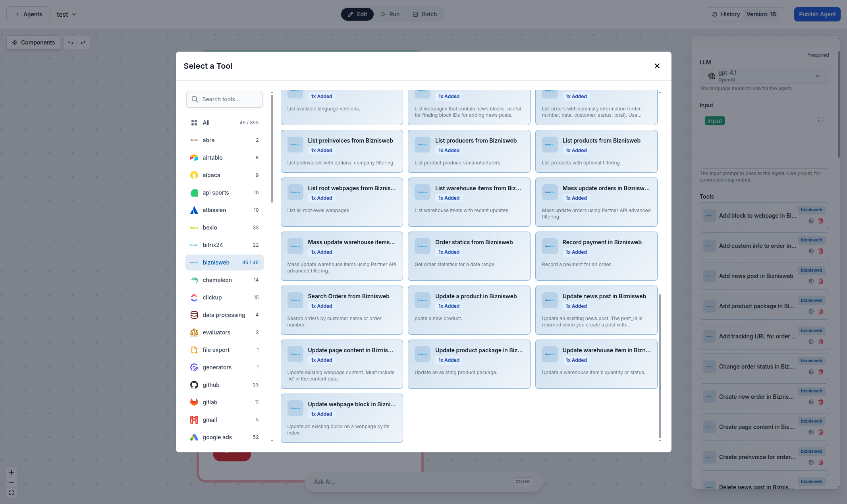This screenshot has width=847, height=504.
Task: Select the ClickUp integration icon
Action: click(x=194, y=297)
